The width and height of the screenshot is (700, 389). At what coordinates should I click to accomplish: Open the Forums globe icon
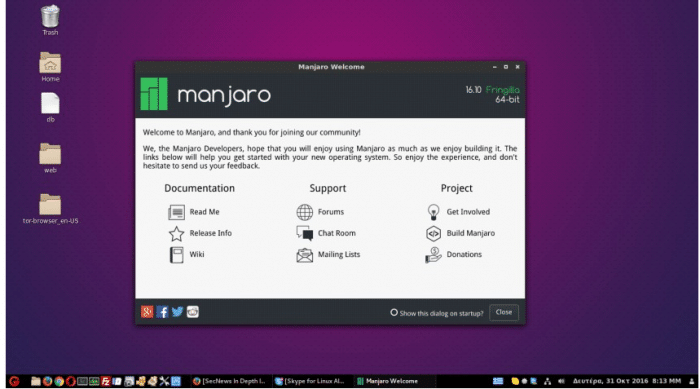click(x=304, y=212)
